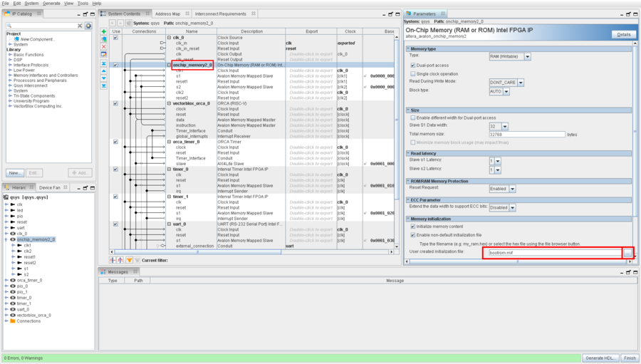Select timer_1 in the System Contents Name column
Viewport: 641px width, 364px height.
tap(180, 197)
